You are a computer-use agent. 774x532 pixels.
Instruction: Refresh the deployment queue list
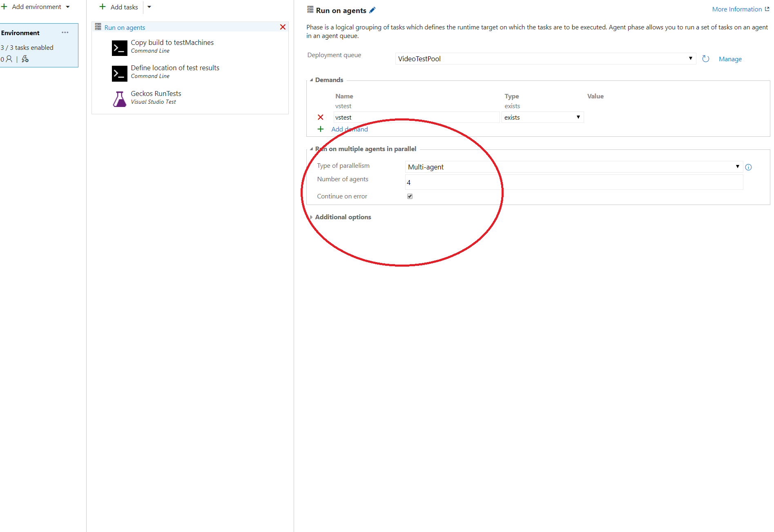click(x=705, y=59)
